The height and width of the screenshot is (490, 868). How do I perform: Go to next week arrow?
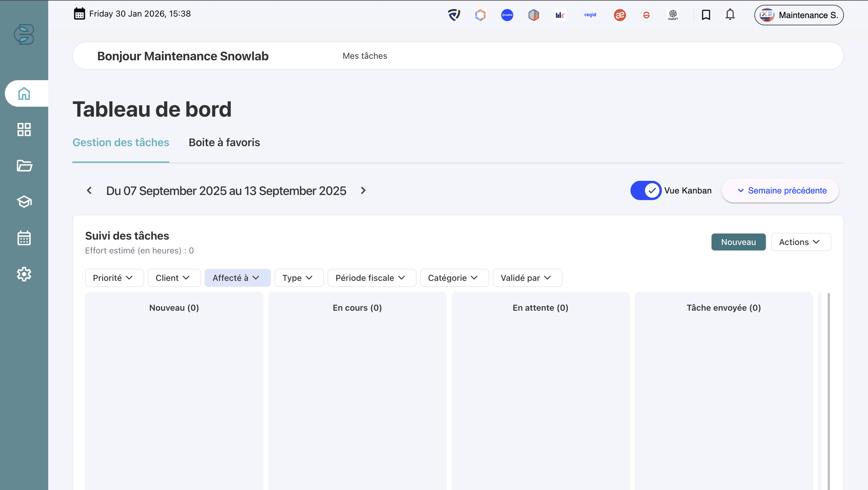click(363, 190)
